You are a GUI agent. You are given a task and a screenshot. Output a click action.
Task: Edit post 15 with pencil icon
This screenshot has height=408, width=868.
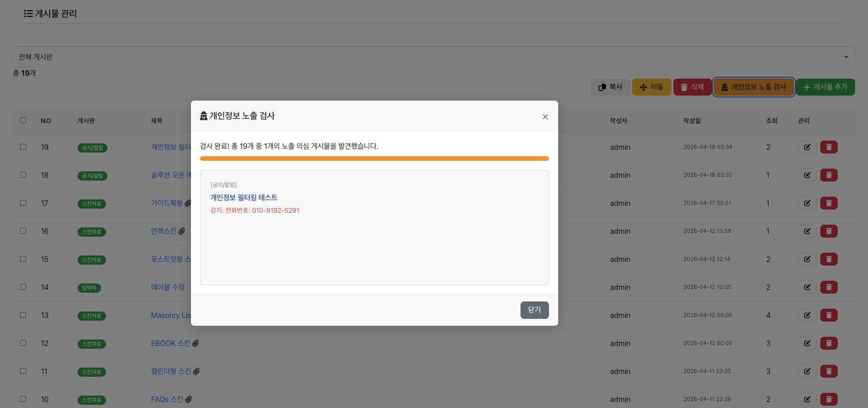click(x=807, y=259)
